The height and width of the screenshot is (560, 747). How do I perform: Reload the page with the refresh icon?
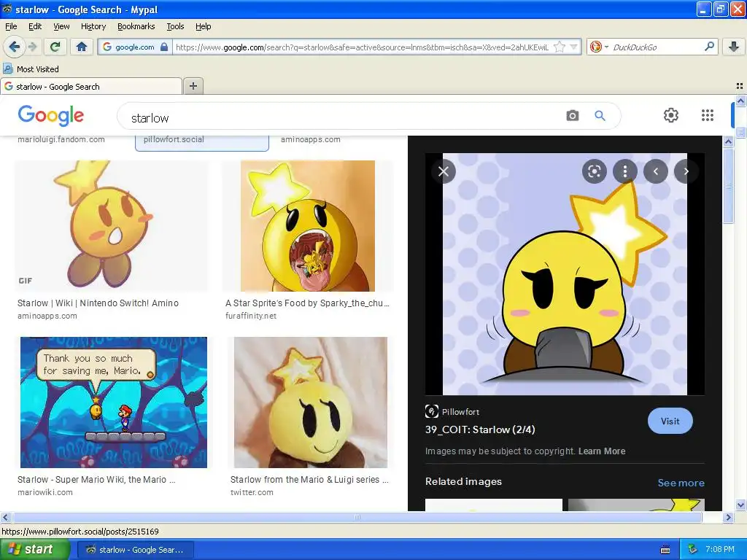pos(55,47)
